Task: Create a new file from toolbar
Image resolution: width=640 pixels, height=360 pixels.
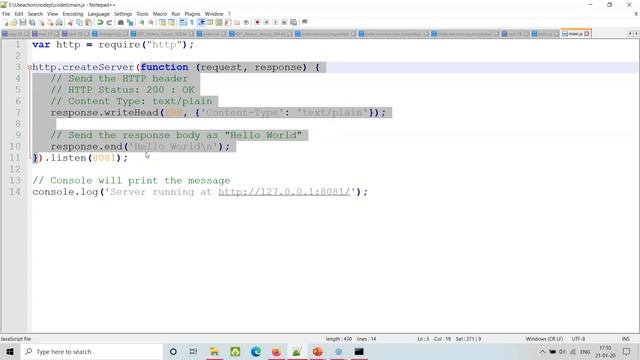Action: tap(6, 22)
